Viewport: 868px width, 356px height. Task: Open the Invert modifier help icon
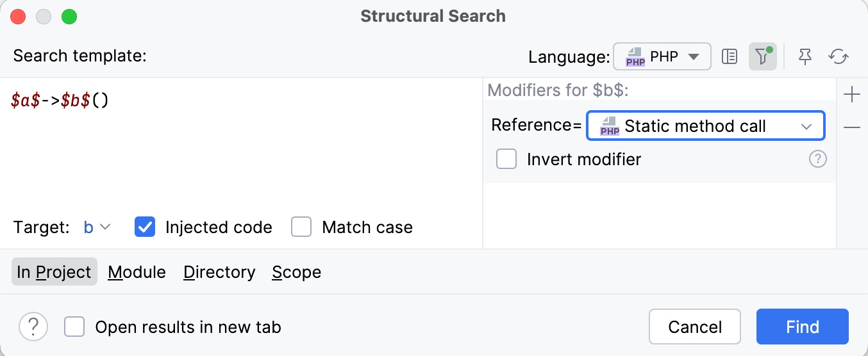click(818, 159)
